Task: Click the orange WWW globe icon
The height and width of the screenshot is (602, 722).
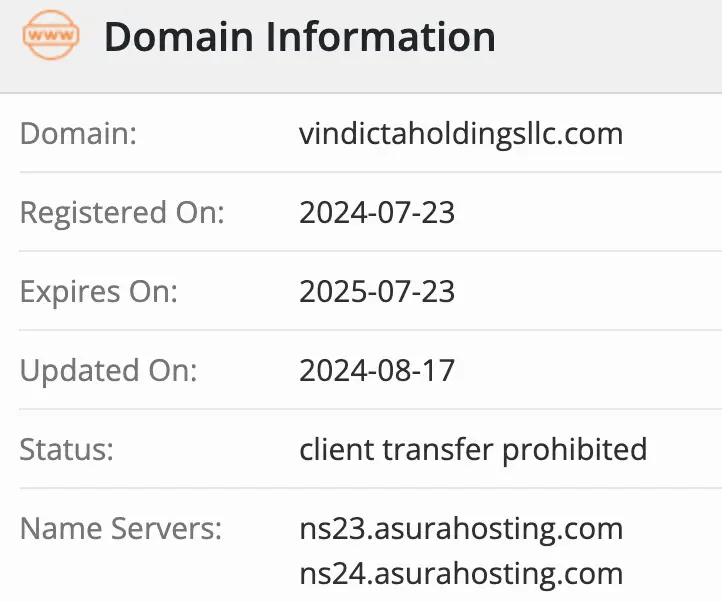Action: click(x=50, y=38)
